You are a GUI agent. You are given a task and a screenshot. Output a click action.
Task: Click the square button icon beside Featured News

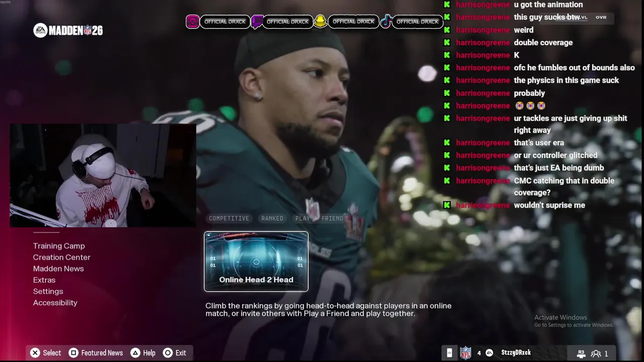tap(73, 353)
